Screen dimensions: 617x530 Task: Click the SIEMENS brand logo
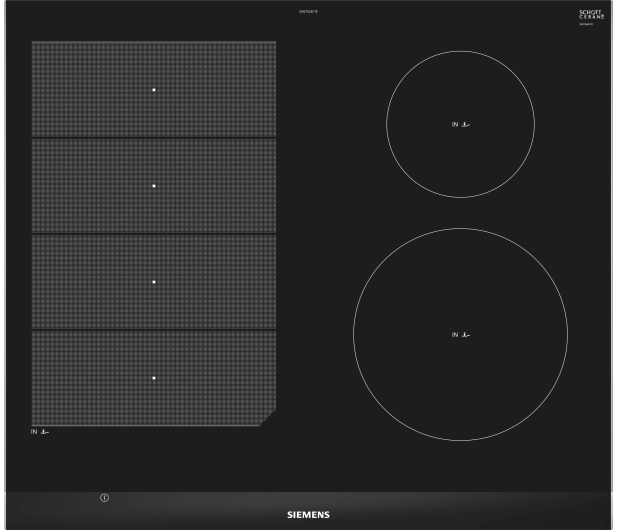pos(308,515)
